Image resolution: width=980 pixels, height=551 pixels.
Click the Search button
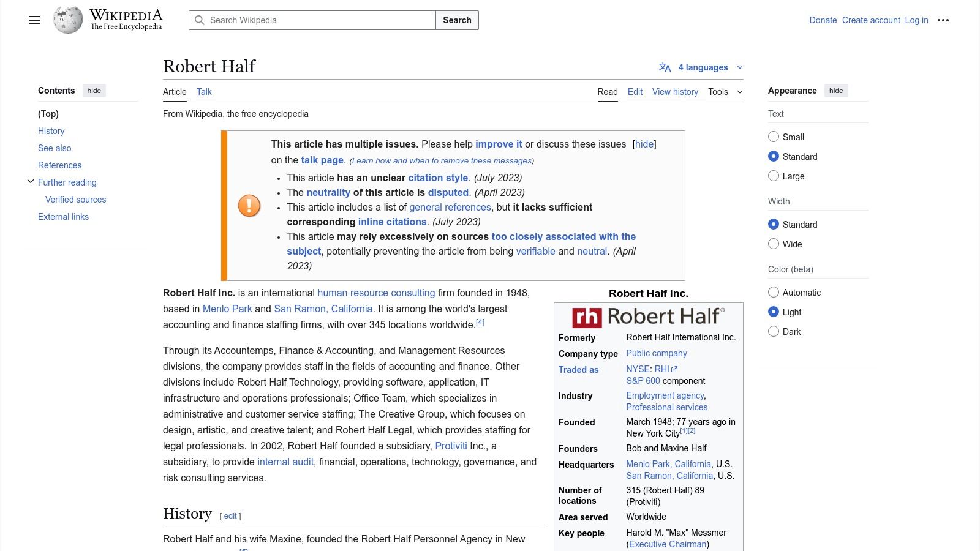pos(457,20)
